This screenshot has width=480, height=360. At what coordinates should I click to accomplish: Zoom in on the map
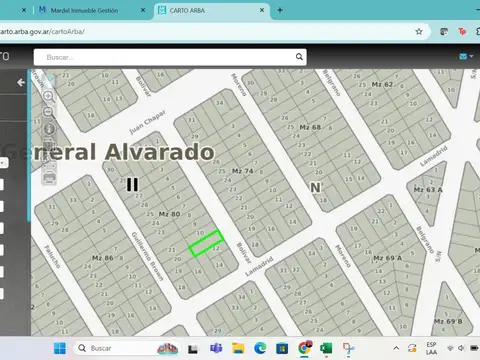pos(49,97)
